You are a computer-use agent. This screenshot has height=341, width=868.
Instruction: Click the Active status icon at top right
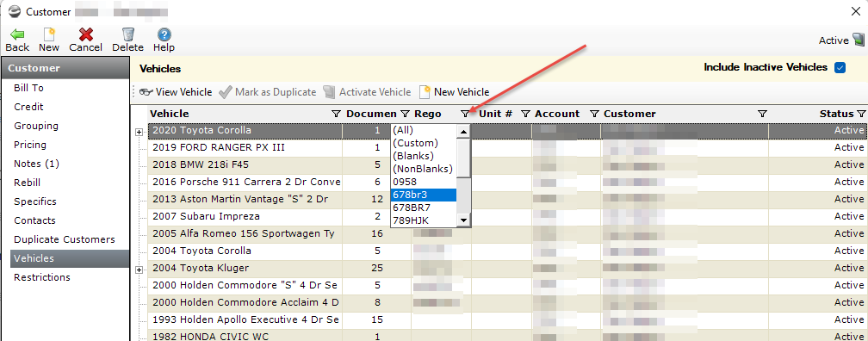click(858, 40)
